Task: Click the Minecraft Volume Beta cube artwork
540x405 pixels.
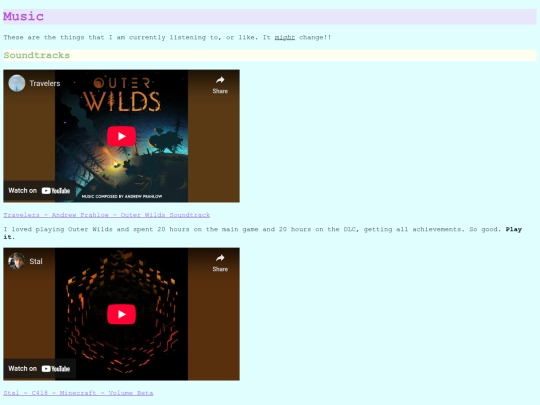Action: pos(122,313)
